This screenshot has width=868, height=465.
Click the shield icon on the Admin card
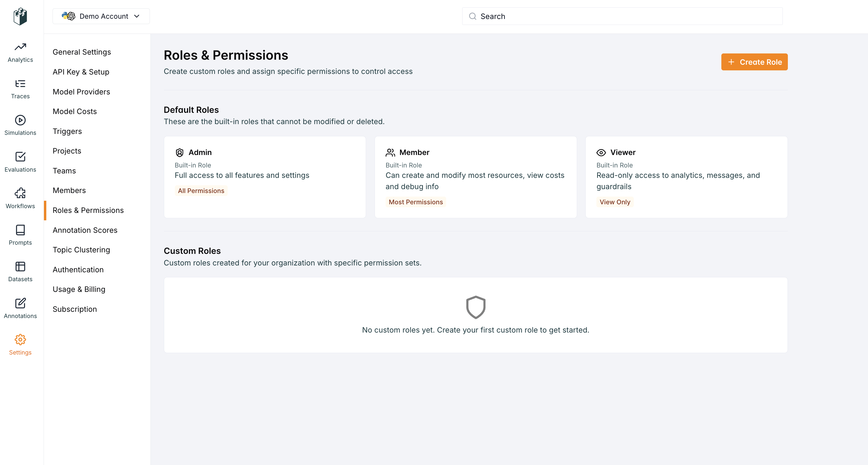(x=180, y=152)
